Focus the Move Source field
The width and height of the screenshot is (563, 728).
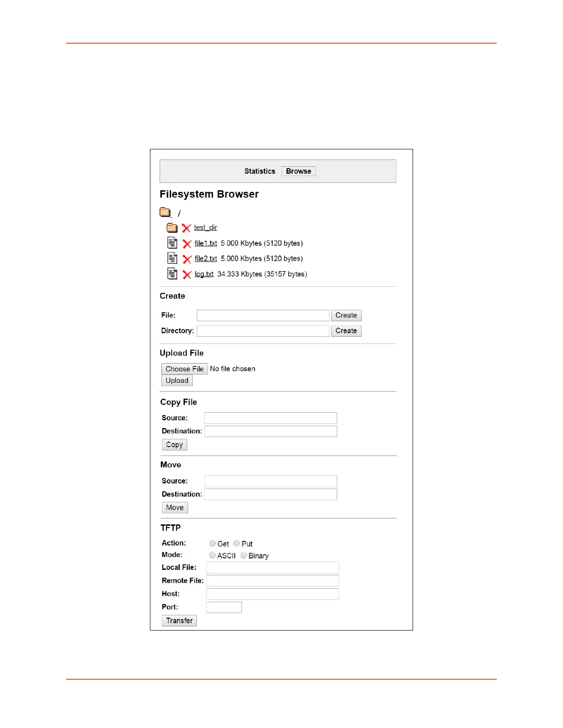coord(270,481)
